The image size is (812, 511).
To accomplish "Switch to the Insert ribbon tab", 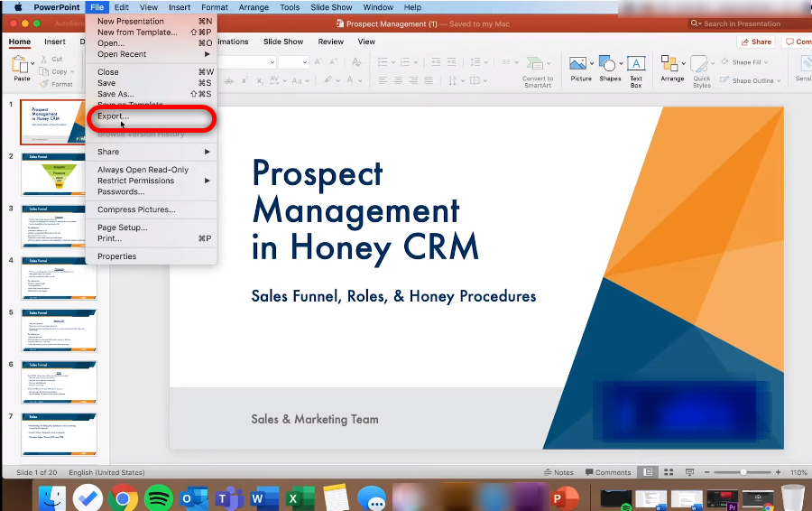I will pos(54,42).
